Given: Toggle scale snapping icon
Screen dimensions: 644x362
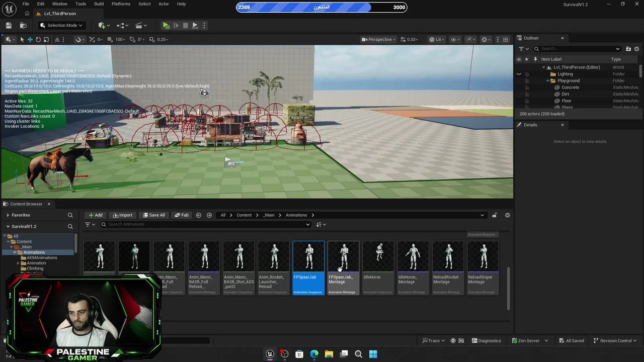Looking at the screenshot, I should click(152, 39).
